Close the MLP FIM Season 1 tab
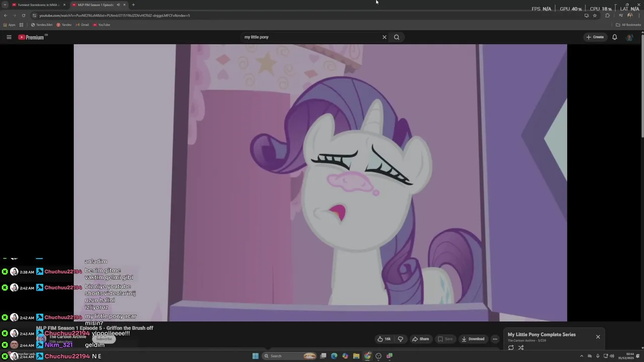 [x=124, y=5]
